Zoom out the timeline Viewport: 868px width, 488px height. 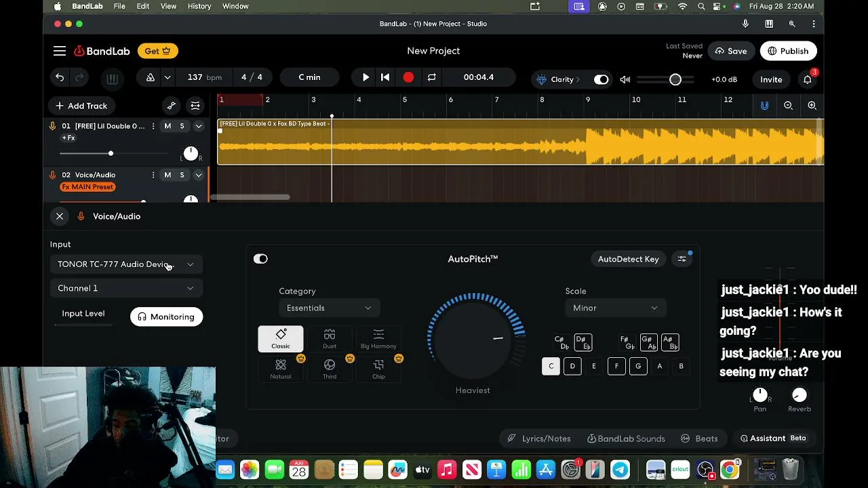(x=788, y=106)
